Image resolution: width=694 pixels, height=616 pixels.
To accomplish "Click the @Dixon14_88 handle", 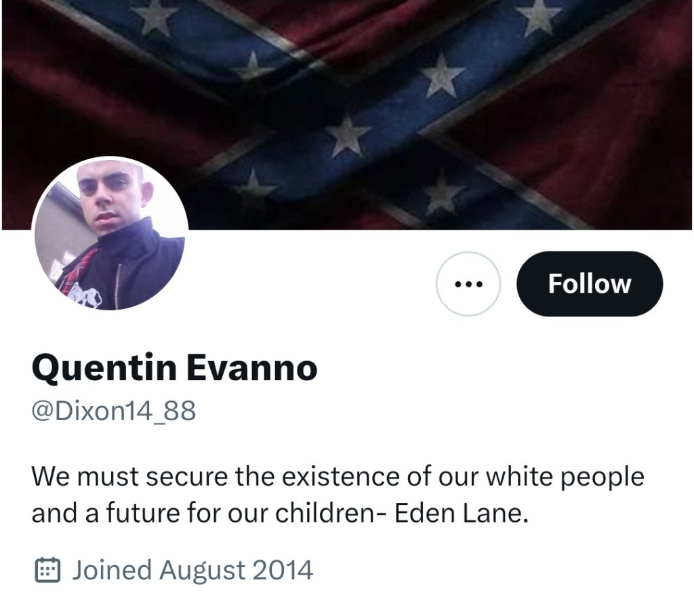I will [113, 411].
